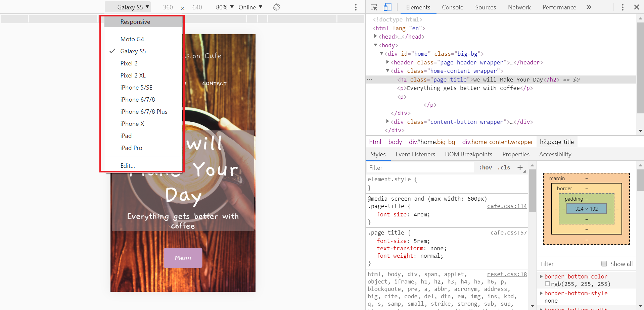Show more DevTools tabs chevron
The width and height of the screenshot is (644, 310).
[x=589, y=7]
